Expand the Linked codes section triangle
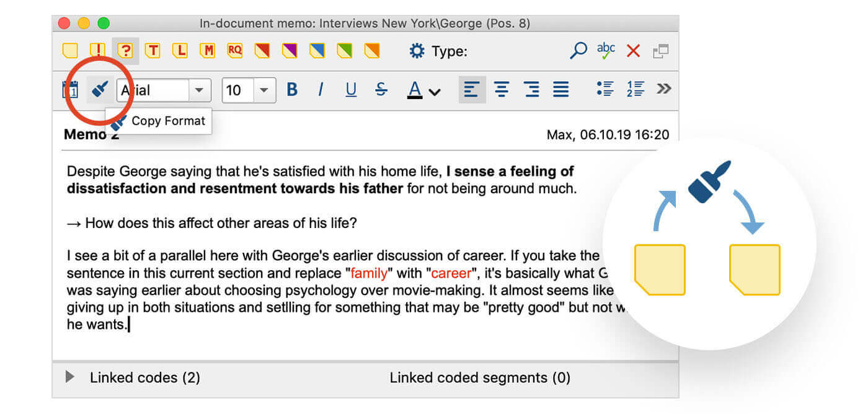This screenshot has width=868, height=414. click(70, 377)
